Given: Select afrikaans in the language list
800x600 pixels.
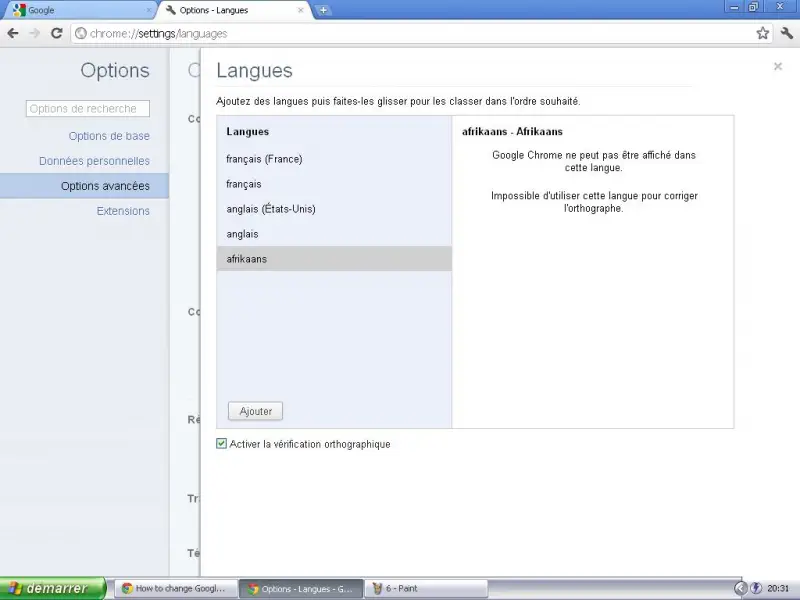Looking at the screenshot, I should pyautogui.click(x=334, y=259).
